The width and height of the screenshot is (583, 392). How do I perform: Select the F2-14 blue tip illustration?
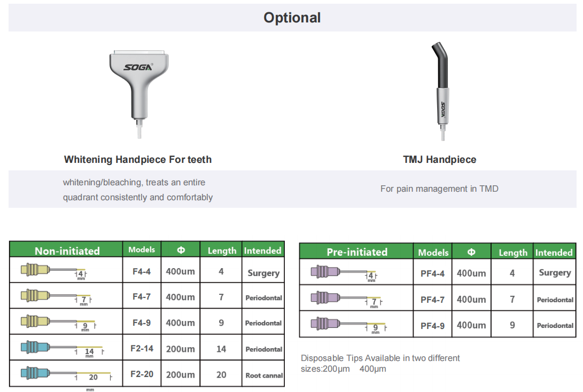pyautogui.click(x=63, y=349)
